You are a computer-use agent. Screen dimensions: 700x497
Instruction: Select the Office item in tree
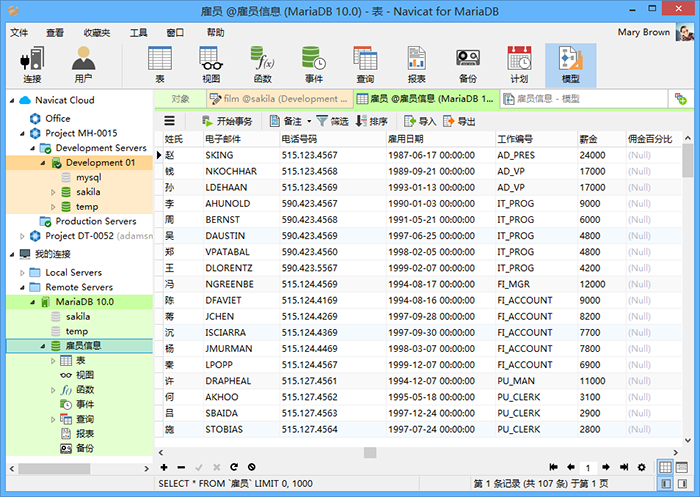pos(57,119)
